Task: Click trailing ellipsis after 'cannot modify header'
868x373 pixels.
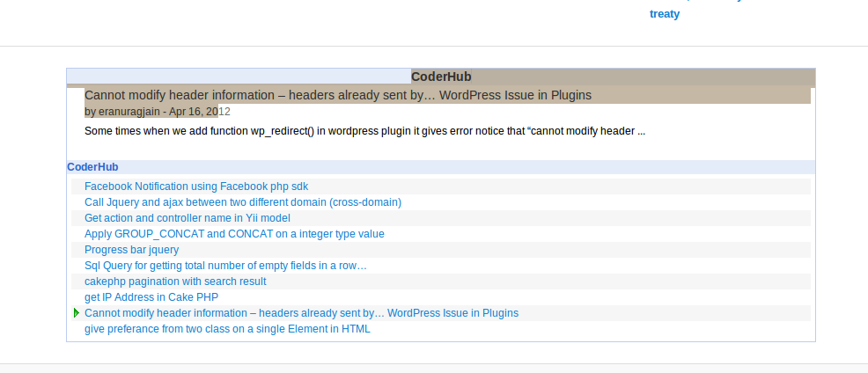Action: pyautogui.click(x=641, y=131)
